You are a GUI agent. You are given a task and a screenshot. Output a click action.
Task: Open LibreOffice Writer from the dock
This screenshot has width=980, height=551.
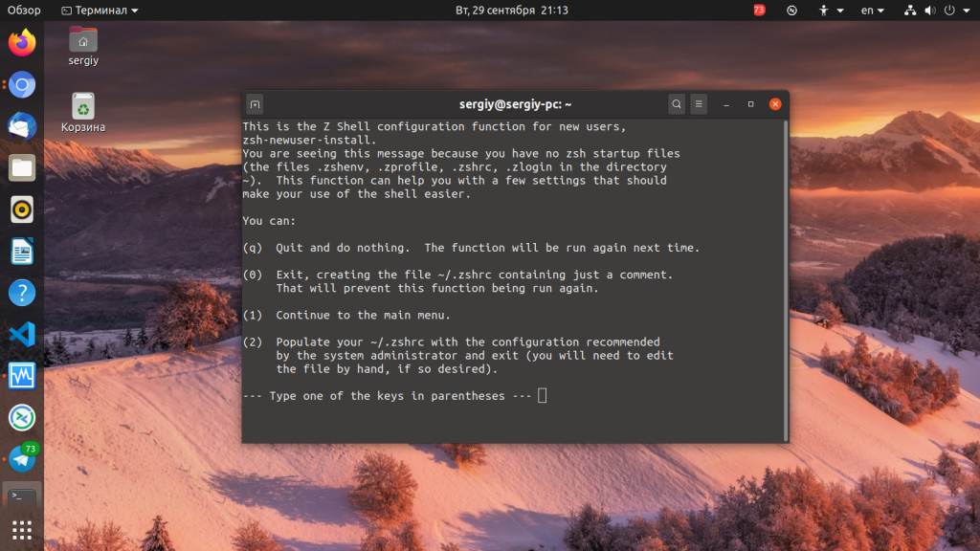click(x=22, y=252)
